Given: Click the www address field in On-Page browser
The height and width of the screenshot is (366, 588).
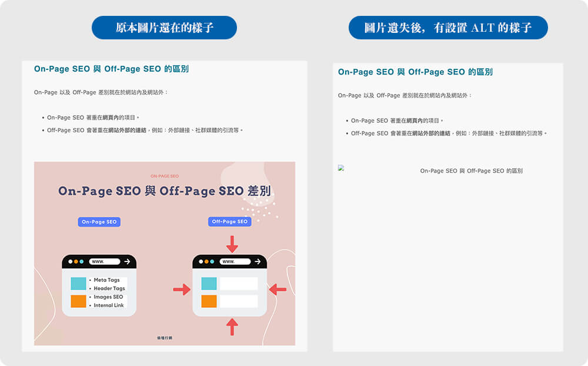Looking at the screenshot, I should pyautogui.click(x=104, y=261).
